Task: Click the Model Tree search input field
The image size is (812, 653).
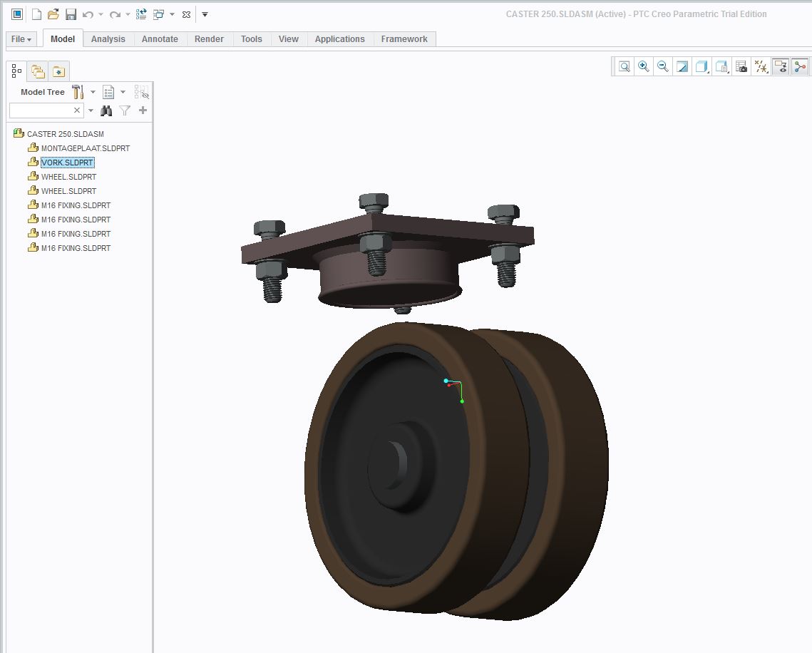Action: [x=41, y=110]
